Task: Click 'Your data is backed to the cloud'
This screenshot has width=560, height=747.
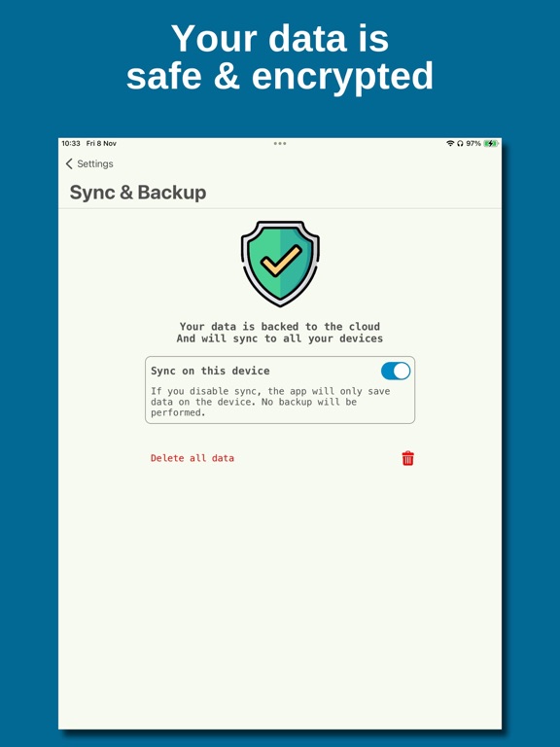Action: click(280, 327)
